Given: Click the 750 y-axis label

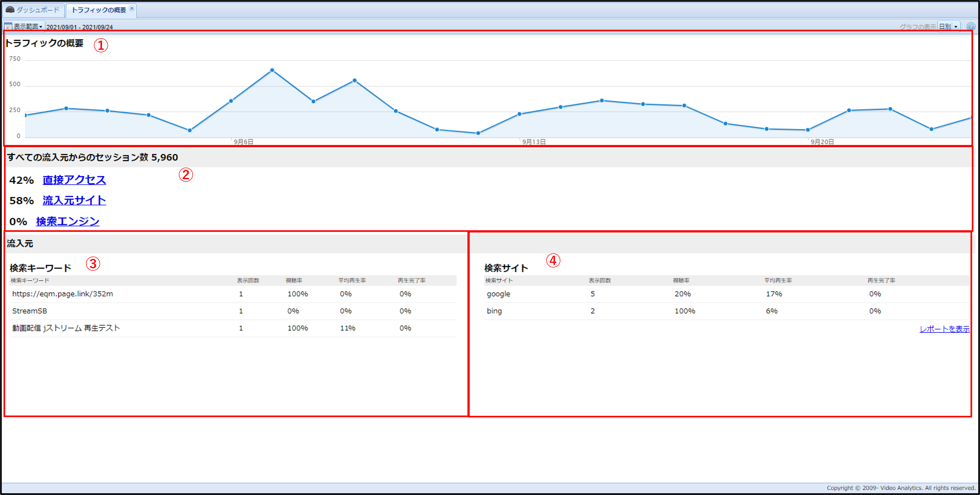Looking at the screenshot, I should click(15, 59).
